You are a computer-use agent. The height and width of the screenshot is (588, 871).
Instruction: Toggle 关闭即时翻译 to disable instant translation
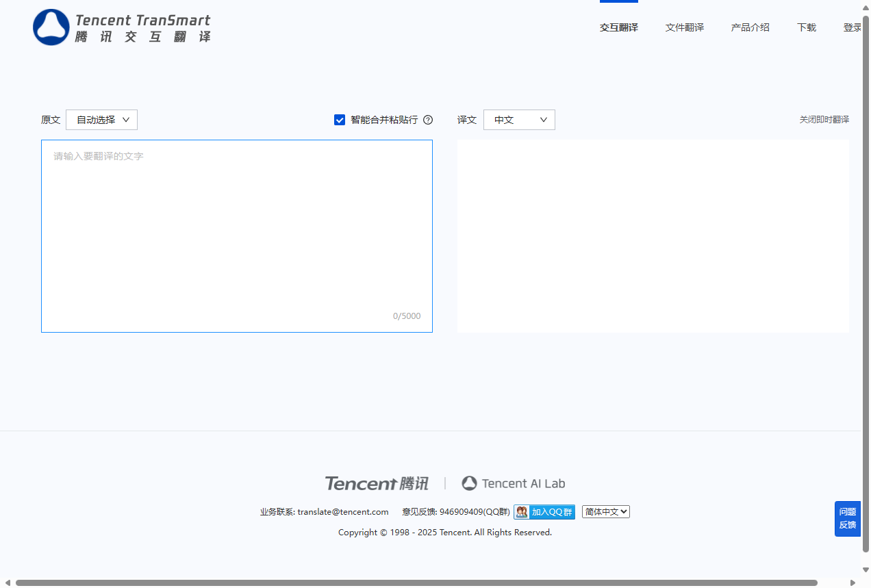(x=824, y=119)
